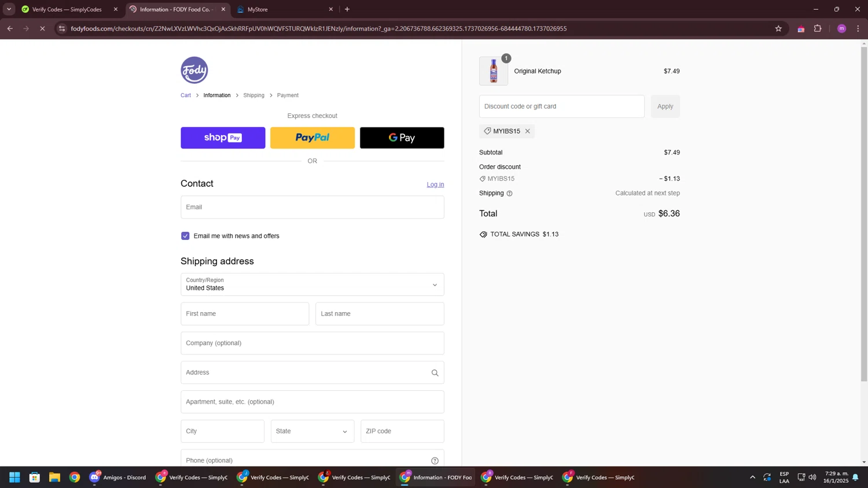The width and height of the screenshot is (868, 488).
Task: Open Chrome from taskbar icon
Action: tap(75, 478)
